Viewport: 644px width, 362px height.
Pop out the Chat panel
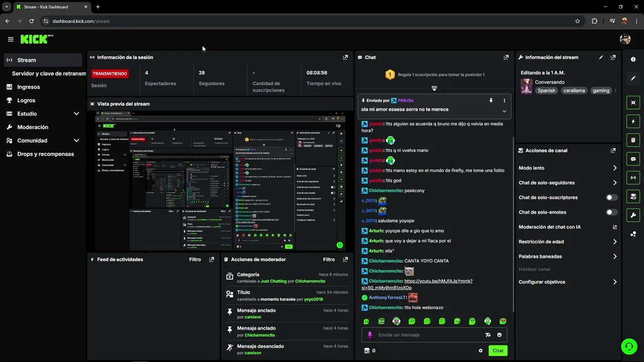pyautogui.click(x=506, y=57)
